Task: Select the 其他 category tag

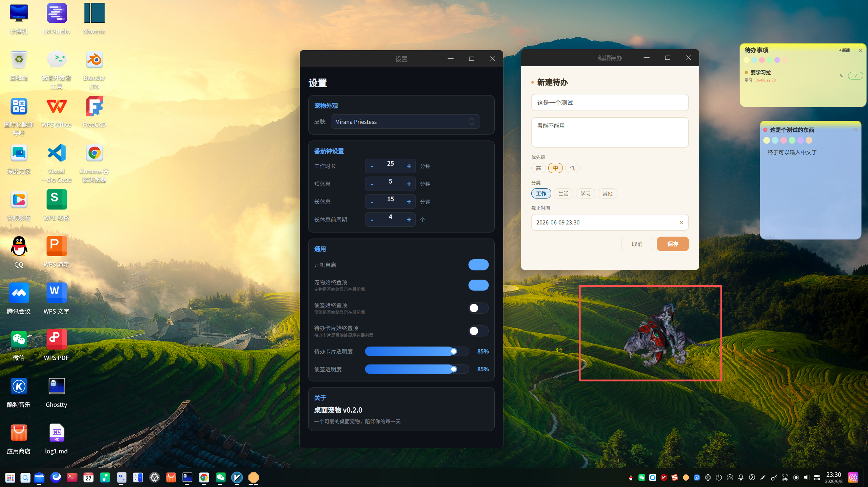Action: (x=608, y=194)
